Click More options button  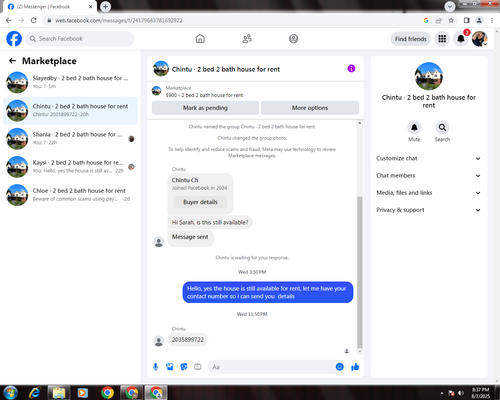point(310,108)
